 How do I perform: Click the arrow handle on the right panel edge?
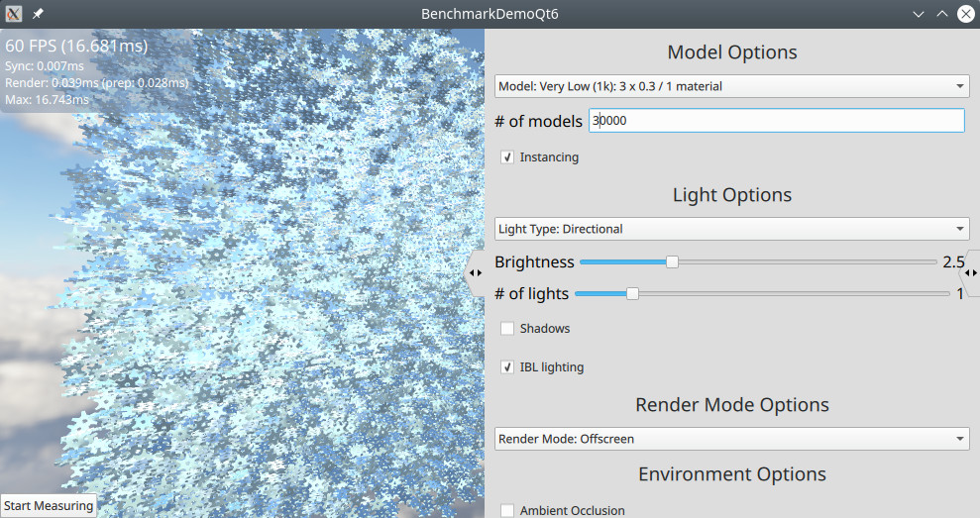coord(971,272)
